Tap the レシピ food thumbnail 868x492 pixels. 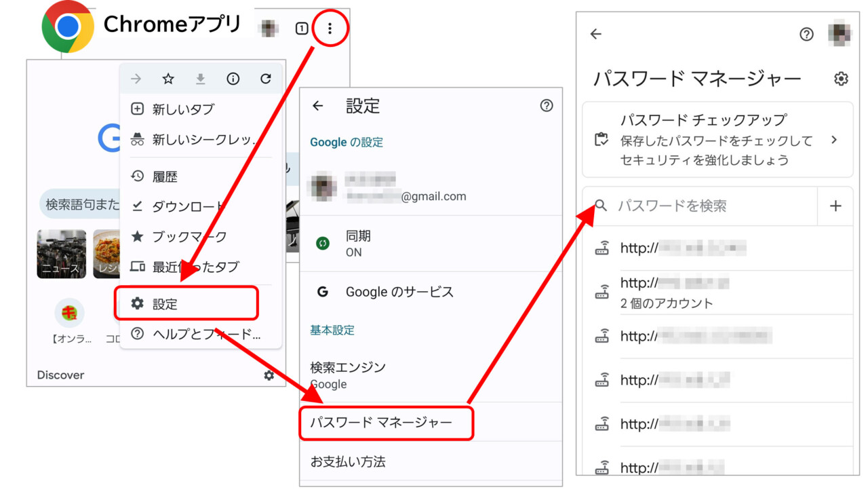106,254
